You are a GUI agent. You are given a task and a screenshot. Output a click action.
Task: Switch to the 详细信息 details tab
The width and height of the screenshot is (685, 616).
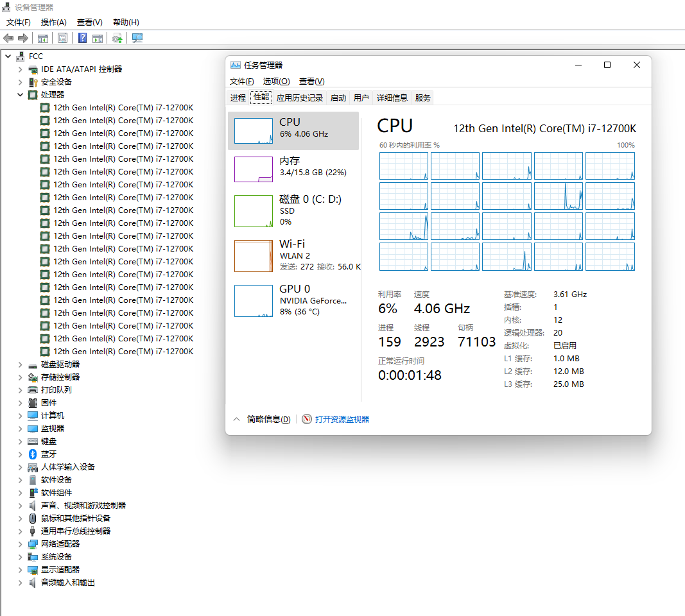pyautogui.click(x=392, y=98)
